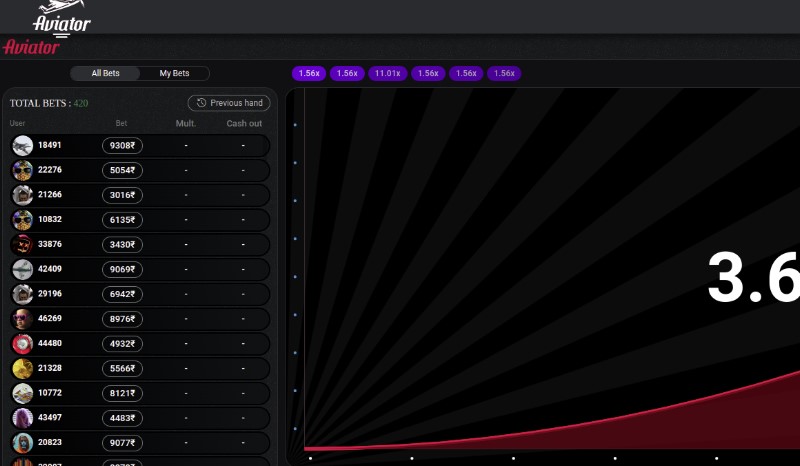Viewport: 800px width, 466px height.
Task: Select avatar of user 44480
Action: click(x=22, y=344)
